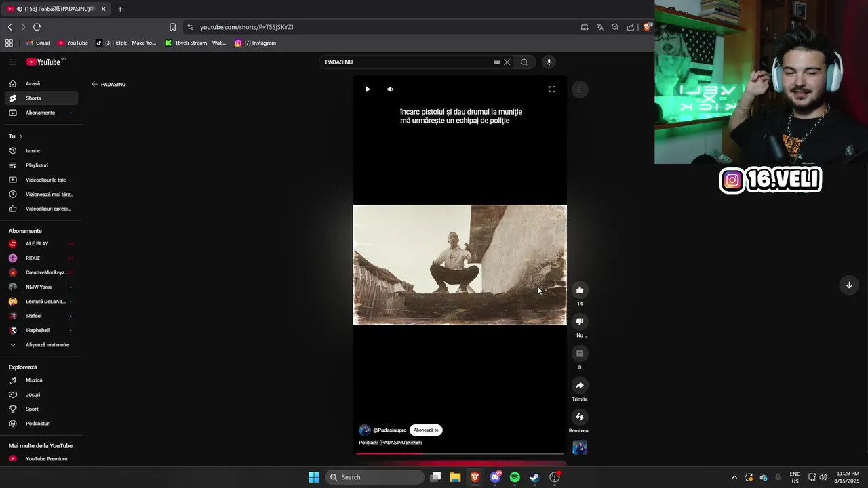Open the on-screen keyboard in search box
The height and width of the screenshot is (488, 868).
497,62
